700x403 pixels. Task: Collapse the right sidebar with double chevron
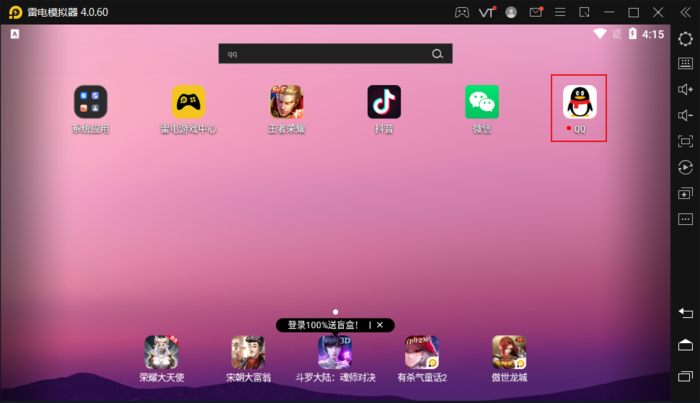[685, 12]
